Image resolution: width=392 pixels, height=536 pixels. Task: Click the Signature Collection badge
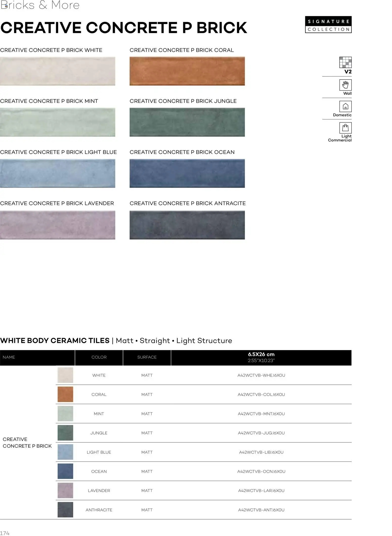[x=328, y=25]
